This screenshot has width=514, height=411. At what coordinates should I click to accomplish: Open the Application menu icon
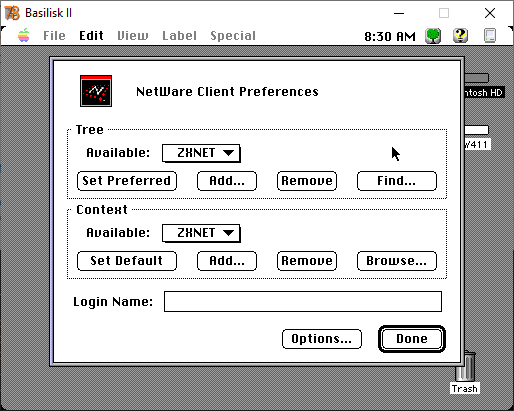pos(490,36)
